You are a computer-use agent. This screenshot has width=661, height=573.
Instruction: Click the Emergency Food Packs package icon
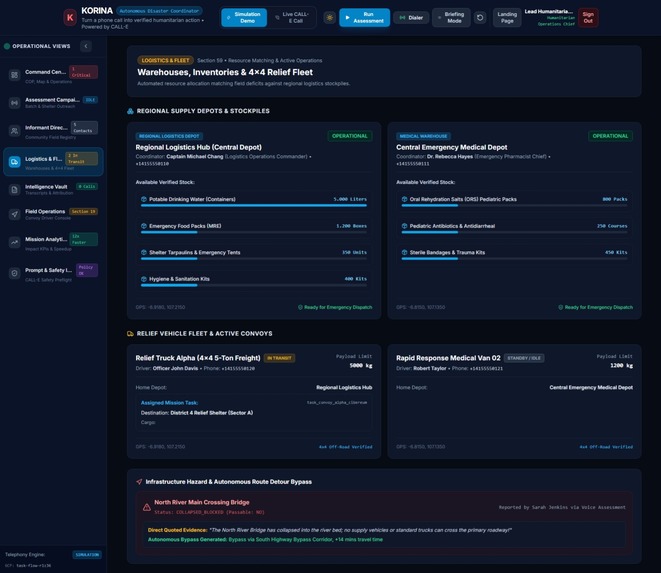pos(144,226)
